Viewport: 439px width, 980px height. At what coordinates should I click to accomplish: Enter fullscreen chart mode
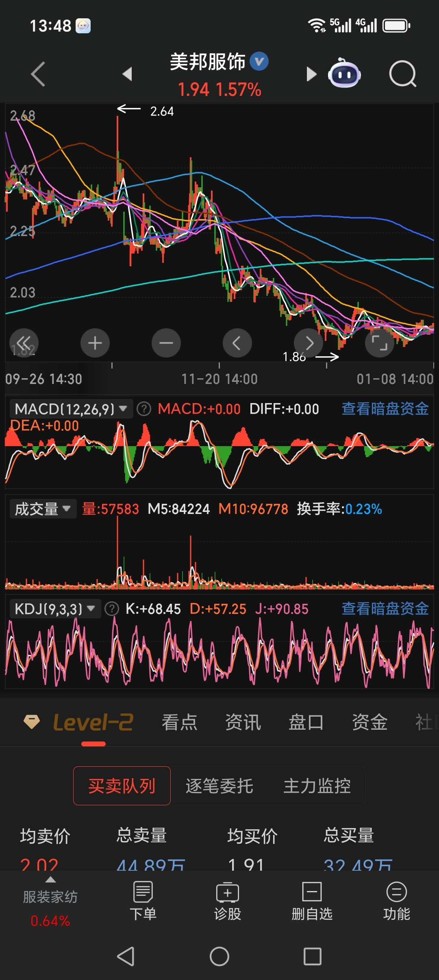[380, 343]
